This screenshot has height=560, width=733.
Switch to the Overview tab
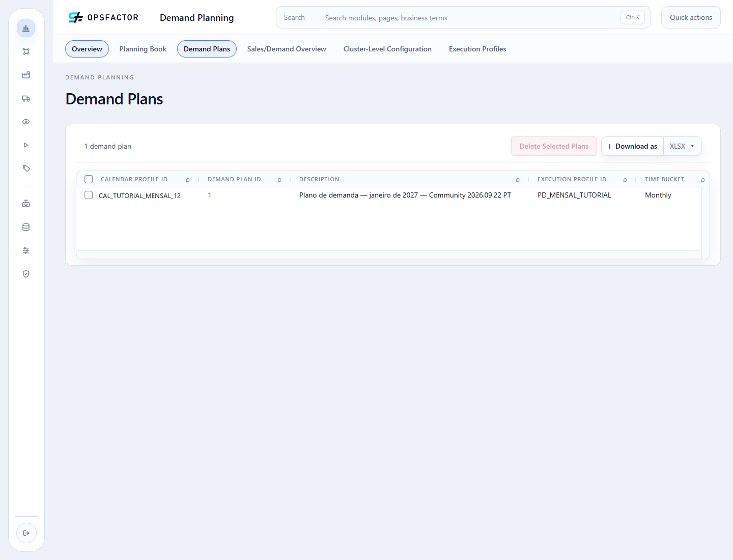[87, 49]
